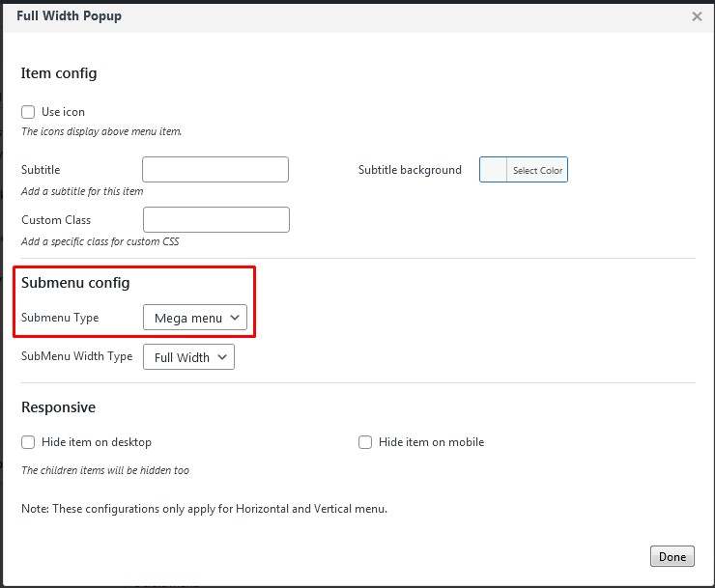Image resolution: width=715 pixels, height=588 pixels.
Task: Click the "Hide item on desktop" label
Action: coord(97,442)
